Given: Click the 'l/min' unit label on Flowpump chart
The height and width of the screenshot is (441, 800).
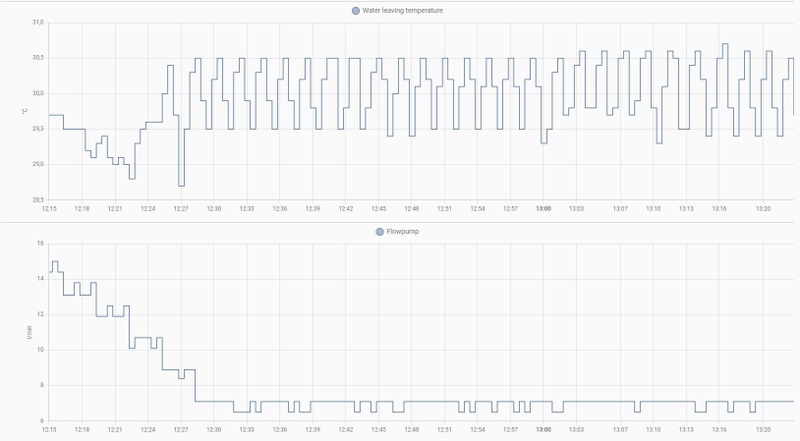Looking at the screenshot, I should pyautogui.click(x=29, y=333).
